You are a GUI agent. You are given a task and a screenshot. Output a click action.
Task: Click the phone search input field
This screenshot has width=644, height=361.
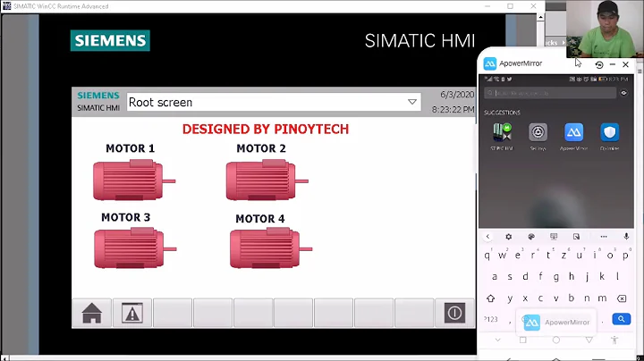(x=550, y=93)
